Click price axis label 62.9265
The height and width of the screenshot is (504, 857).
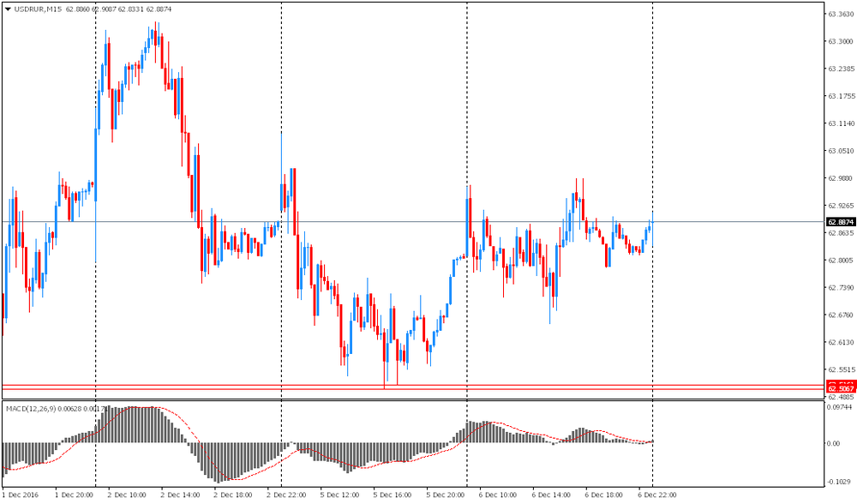pyautogui.click(x=841, y=206)
